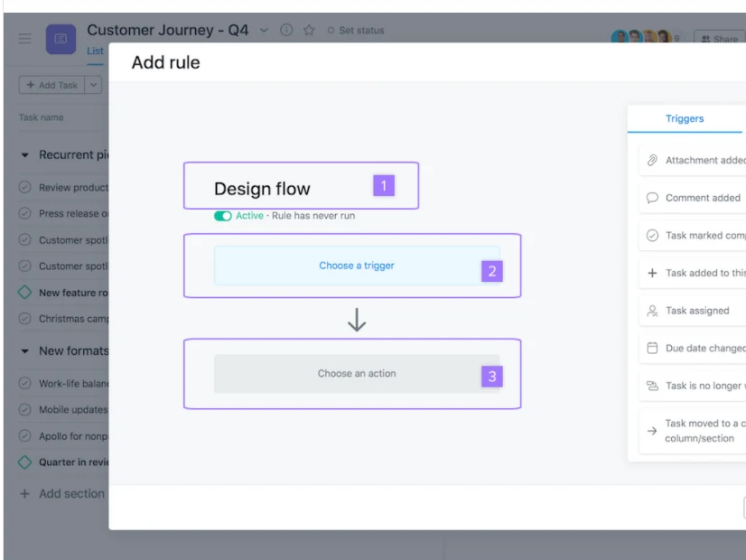
Task: Click the Task name column header
Action: click(42, 117)
